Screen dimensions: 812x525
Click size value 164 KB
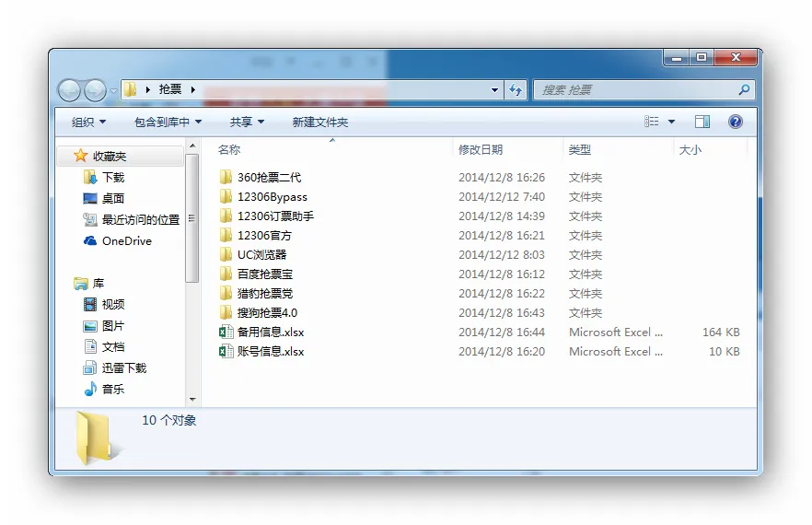coord(721,332)
